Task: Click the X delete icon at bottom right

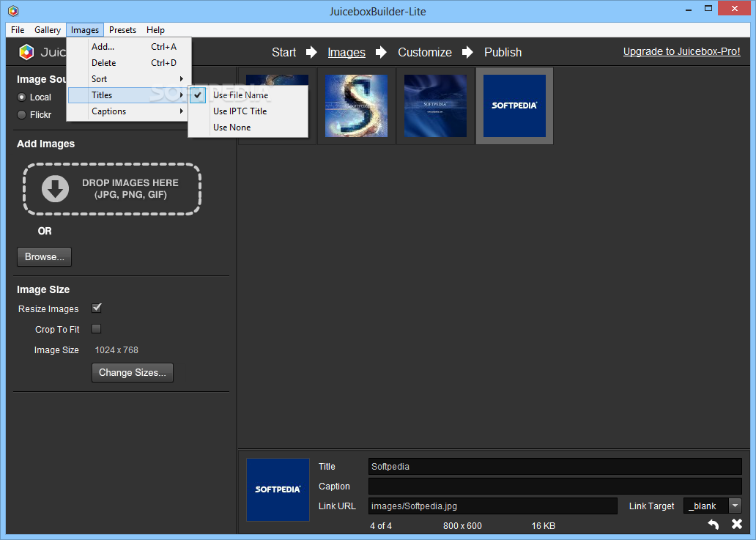Action: point(737,524)
